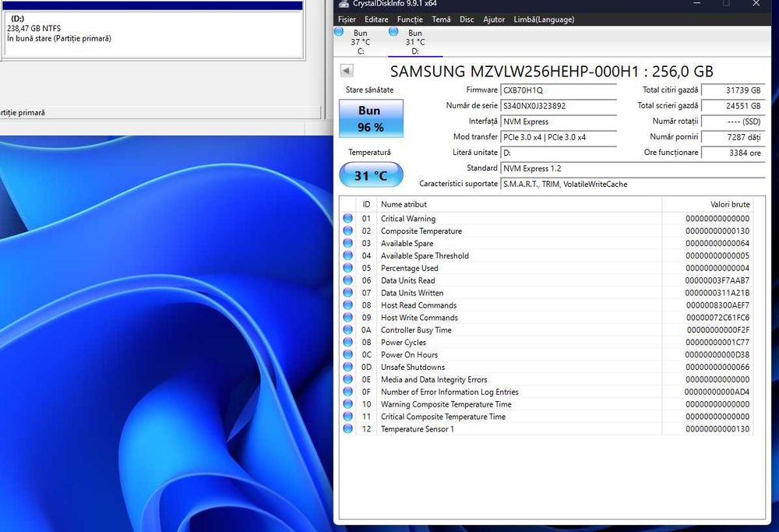
Task: Click the serial number field S340NX0J323892
Action: pyautogui.click(x=559, y=106)
